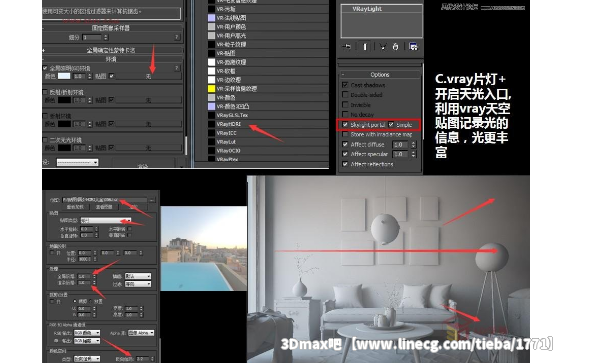The width and height of the screenshot is (593, 363).
Task: Click remove modifier trash icon
Action: pos(395,47)
